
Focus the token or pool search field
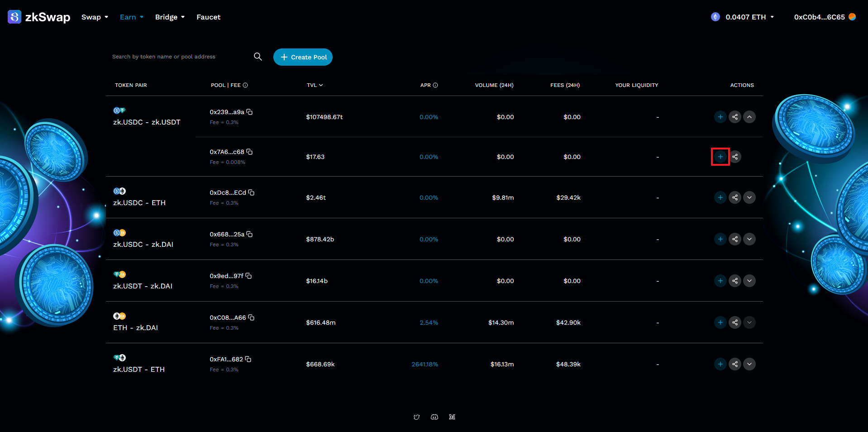179,57
